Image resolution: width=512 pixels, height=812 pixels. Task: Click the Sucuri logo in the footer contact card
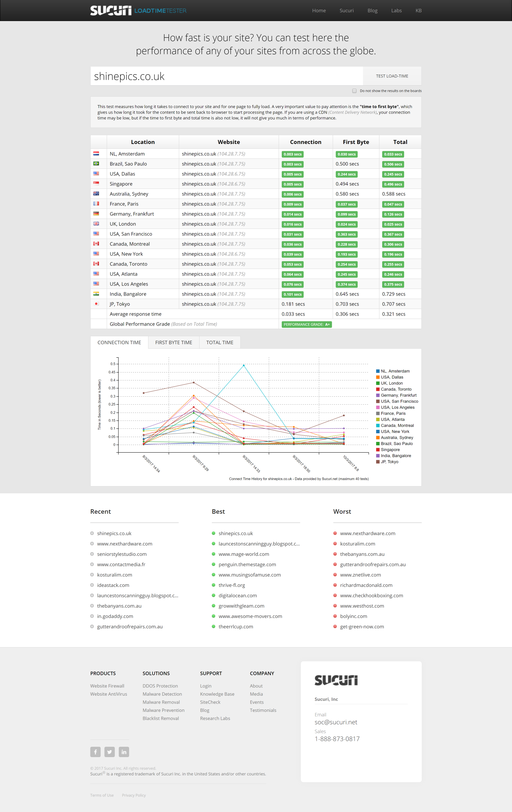(336, 680)
